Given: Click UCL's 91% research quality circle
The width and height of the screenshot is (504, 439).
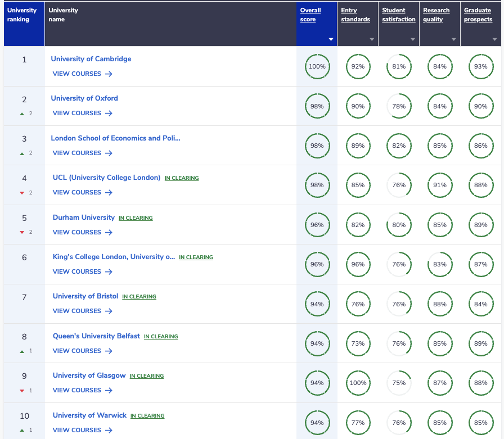Looking at the screenshot, I should 440,185.
